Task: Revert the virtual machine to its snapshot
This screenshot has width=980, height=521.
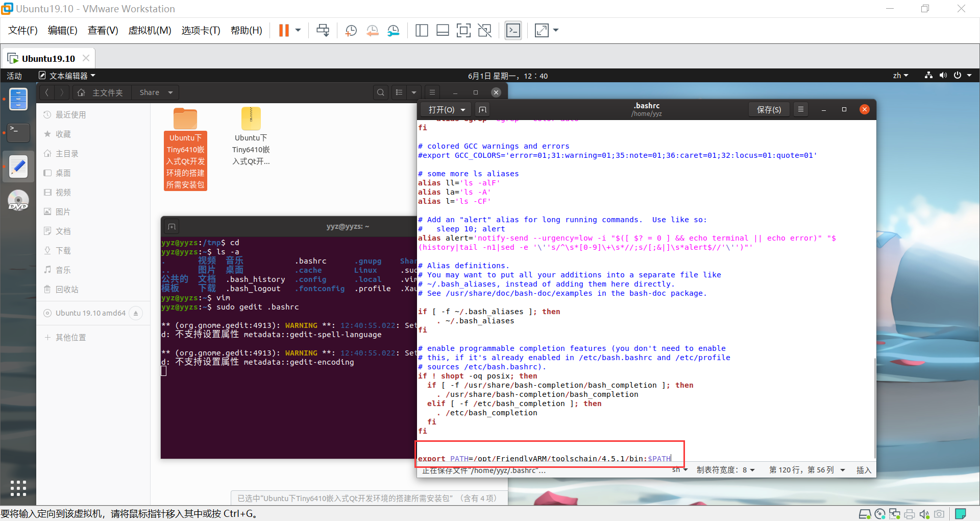Action: click(x=372, y=30)
